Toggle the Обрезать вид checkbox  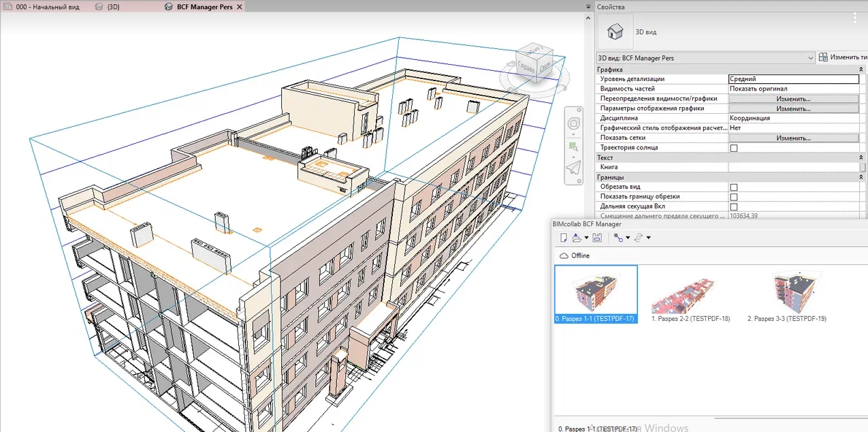(x=734, y=187)
